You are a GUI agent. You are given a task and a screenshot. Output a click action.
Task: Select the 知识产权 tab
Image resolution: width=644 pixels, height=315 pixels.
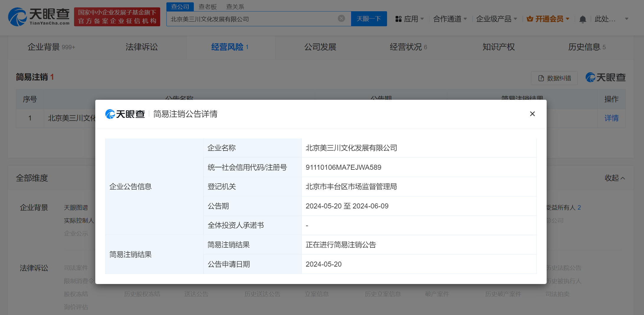point(499,47)
